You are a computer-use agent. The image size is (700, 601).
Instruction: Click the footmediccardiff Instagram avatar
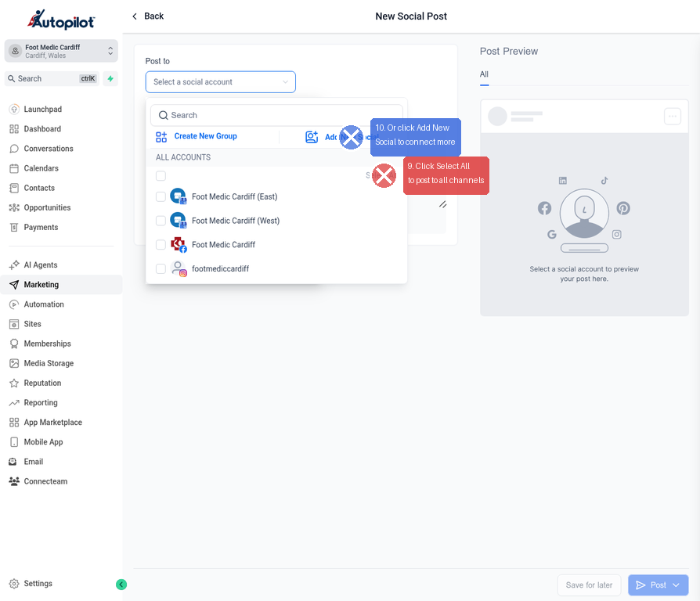(179, 269)
